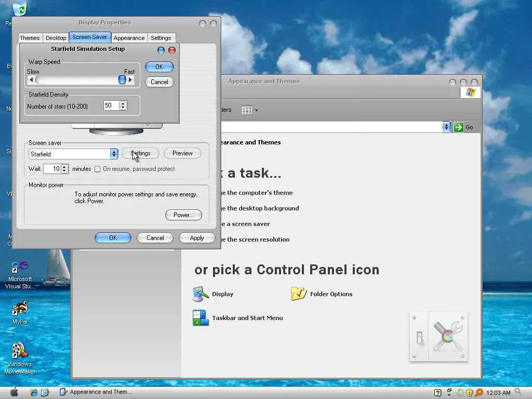Click the magnifier icon at taskbar end
Image resolution: width=532 pixels, height=399 pixels.
519,392
